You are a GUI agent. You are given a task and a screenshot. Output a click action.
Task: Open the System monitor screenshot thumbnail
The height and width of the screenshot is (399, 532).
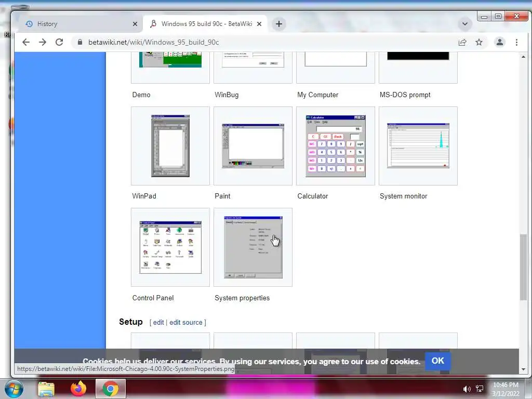(418, 146)
